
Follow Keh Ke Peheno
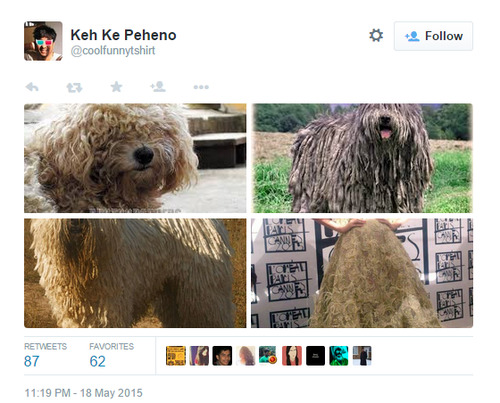tap(433, 36)
